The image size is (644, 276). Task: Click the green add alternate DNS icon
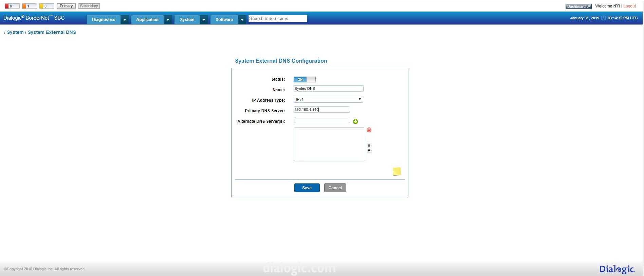(355, 121)
